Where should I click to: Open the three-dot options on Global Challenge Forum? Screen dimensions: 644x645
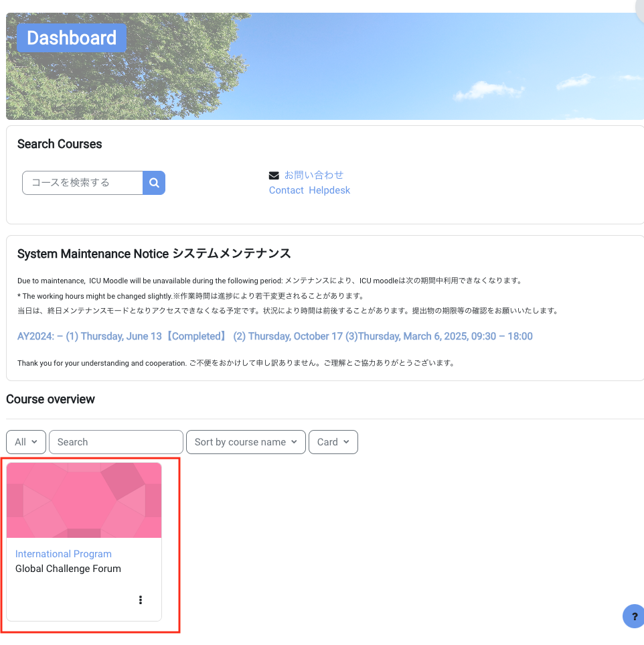[x=141, y=599]
